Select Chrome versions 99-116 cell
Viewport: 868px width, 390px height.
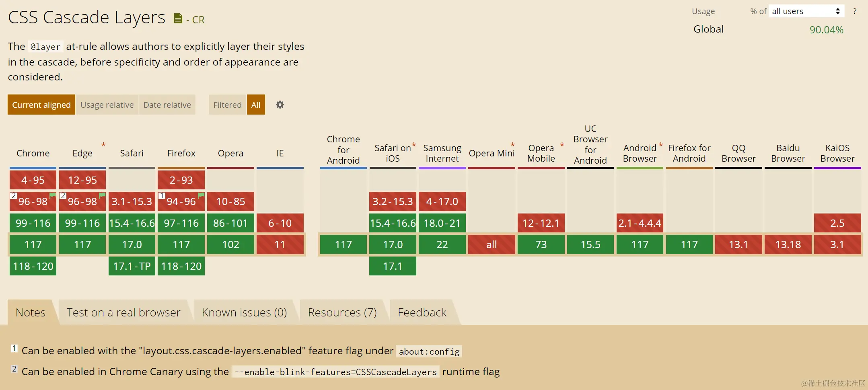[x=33, y=223]
